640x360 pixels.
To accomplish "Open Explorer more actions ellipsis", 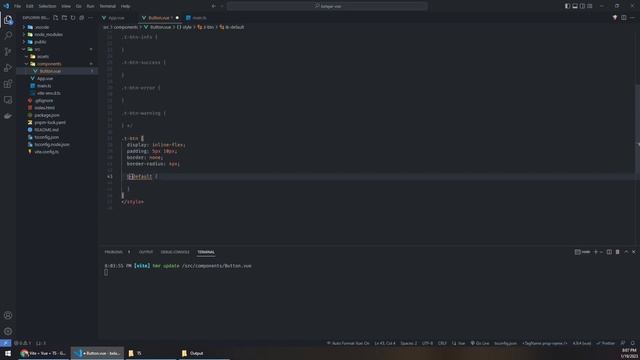I will point(90,18).
